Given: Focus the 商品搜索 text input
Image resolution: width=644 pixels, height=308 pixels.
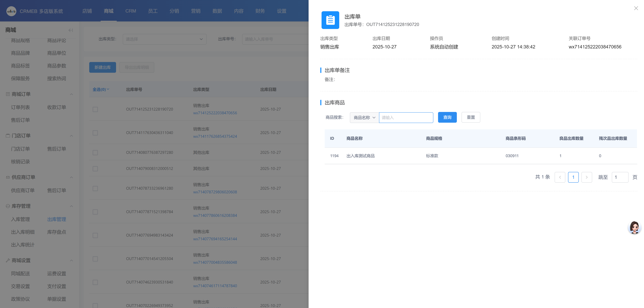Looking at the screenshot, I should coord(406,118).
